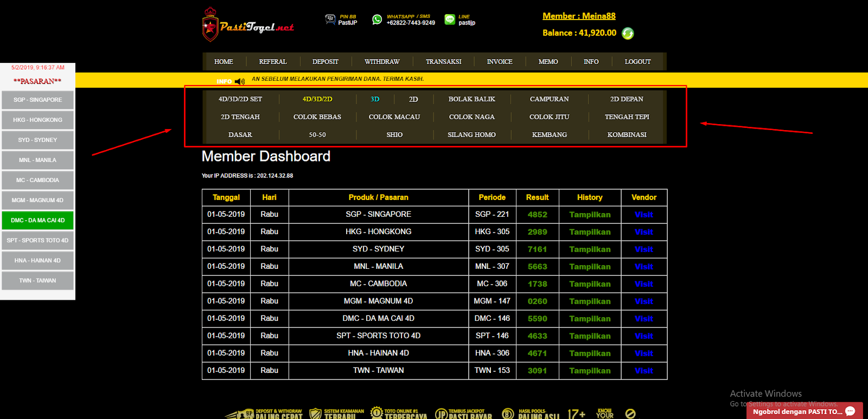
Task: Select WITHDRAW in the navigation bar
Action: pos(382,62)
